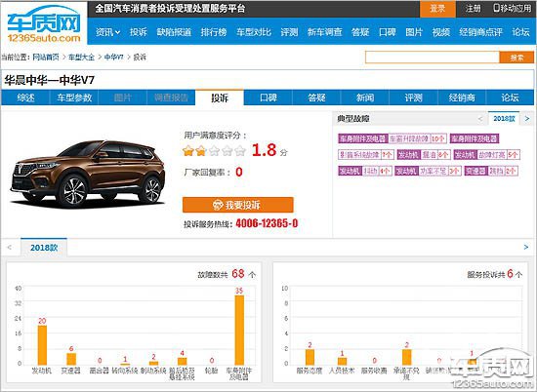Image resolution: width=537 pixels, height=392 pixels.
Task: Click the 发动机 功率不足 3个 tag
Action: 428,171
